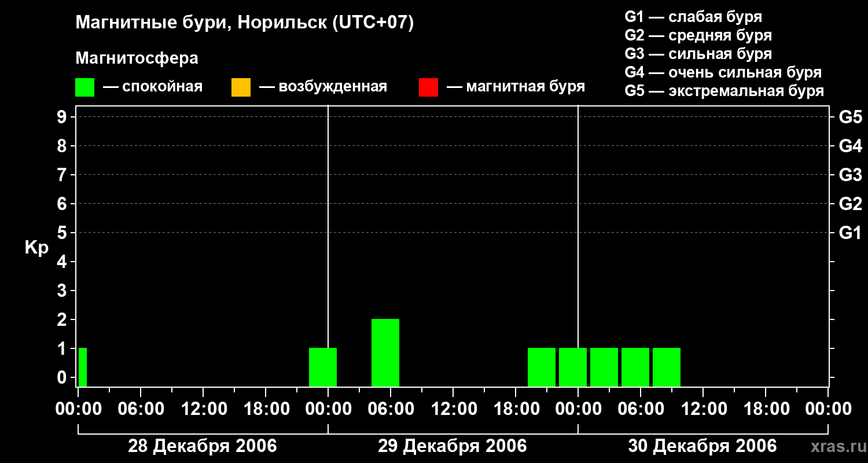Click the '18:00' time label for 29 December
The image size is (868, 463).
coord(516,409)
